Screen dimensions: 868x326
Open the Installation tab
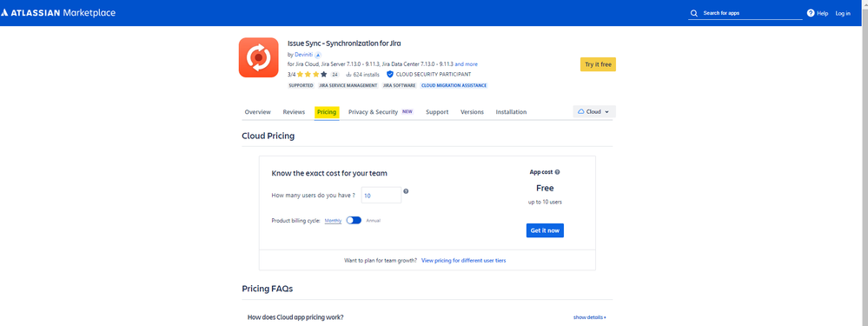[x=511, y=112]
